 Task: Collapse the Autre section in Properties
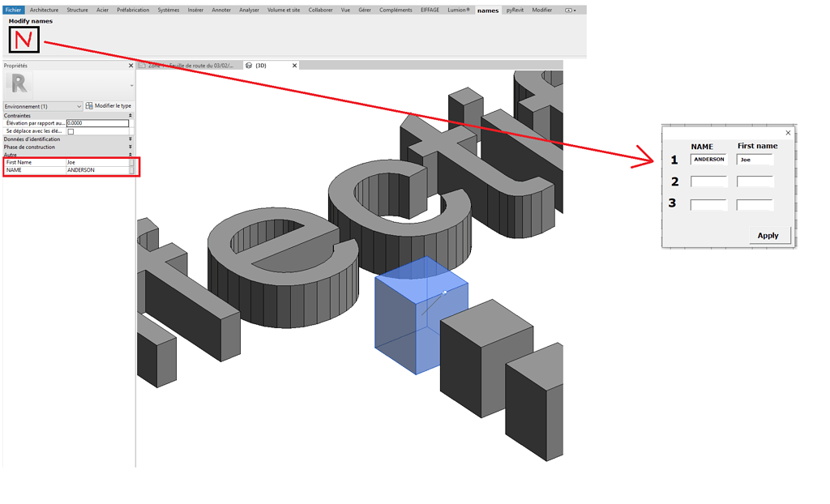coord(130,156)
